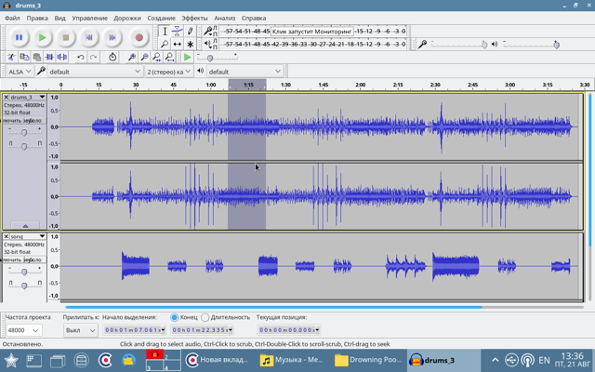Image resolution: width=595 pixels, height=372 pixels.
Task: Close the drums_3 track with X
Action: coord(6,97)
